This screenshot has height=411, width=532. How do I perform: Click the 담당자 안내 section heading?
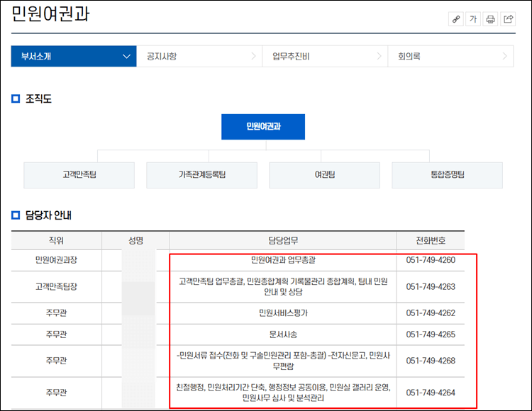click(x=48, y=215)
